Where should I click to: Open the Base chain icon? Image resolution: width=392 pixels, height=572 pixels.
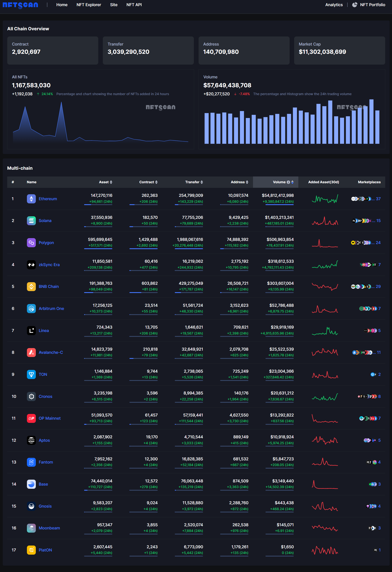[31, 484]
